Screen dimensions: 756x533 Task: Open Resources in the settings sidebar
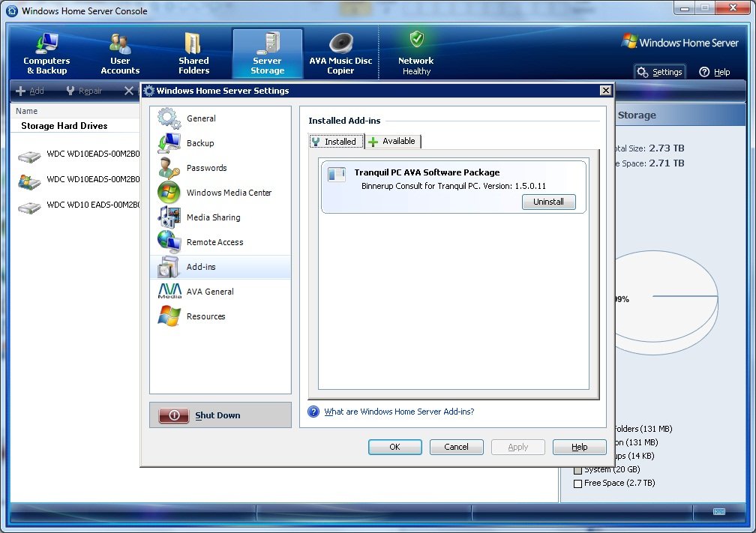[220, 316]
